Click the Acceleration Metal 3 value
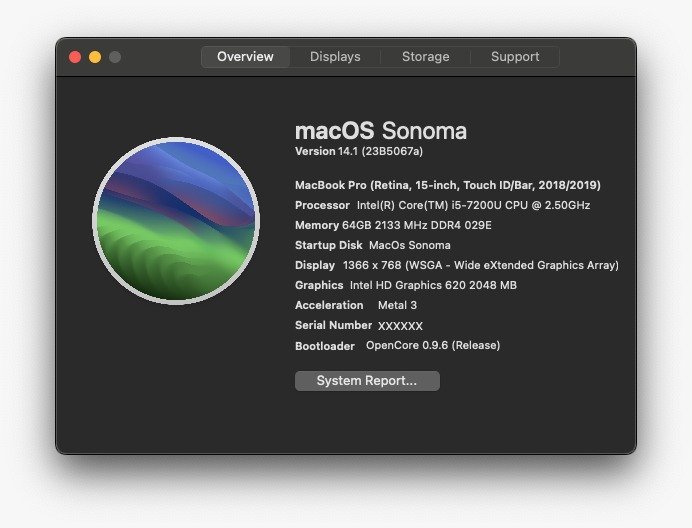The width and height of the screenshot is (692, 528). coord(397,305)
